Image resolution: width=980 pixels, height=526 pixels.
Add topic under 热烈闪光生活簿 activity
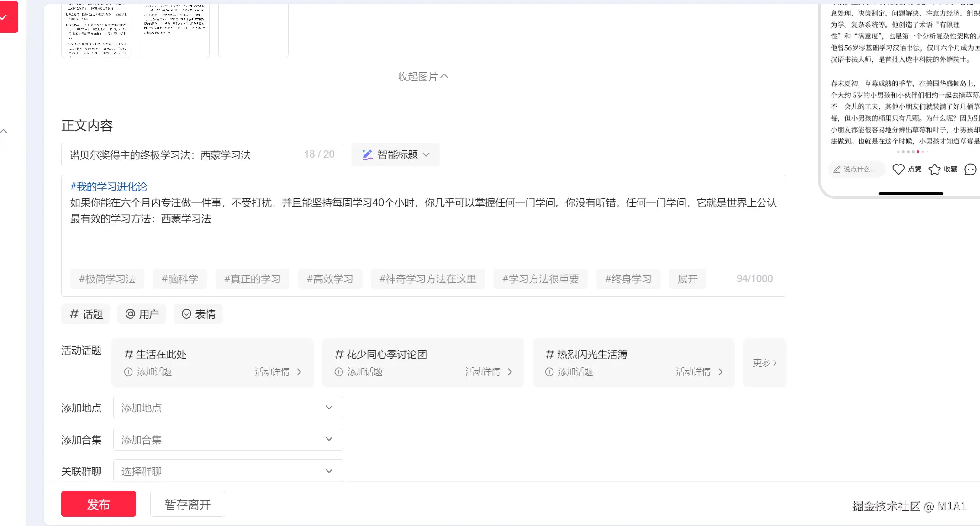click(x=569, y=372)
